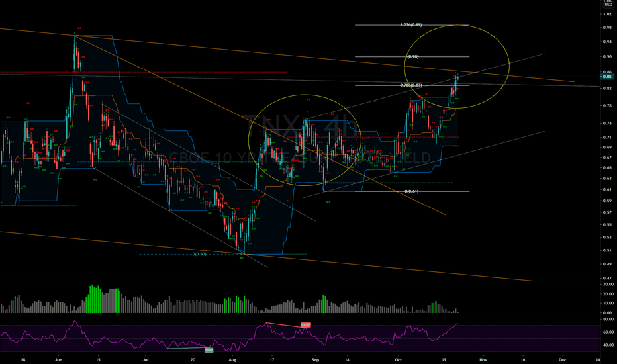Click the 0.69 price axis value

coord(607,147)
